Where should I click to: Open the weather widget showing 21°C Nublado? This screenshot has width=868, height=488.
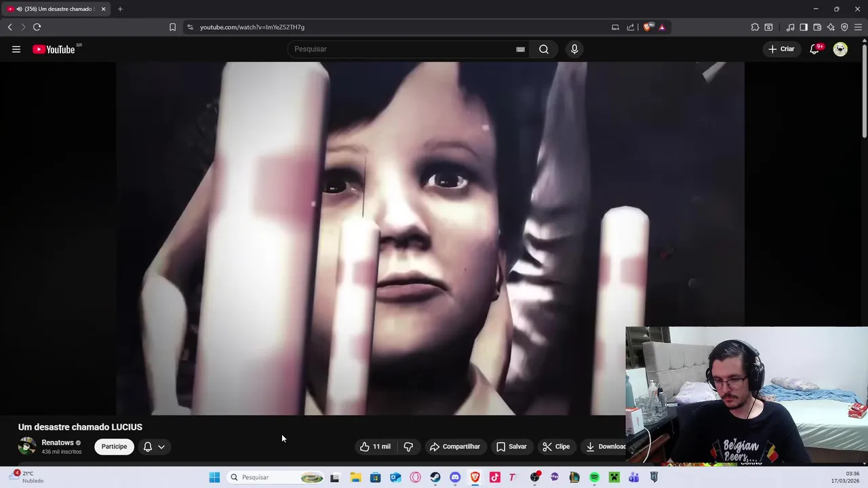click(x=28, y=476)
